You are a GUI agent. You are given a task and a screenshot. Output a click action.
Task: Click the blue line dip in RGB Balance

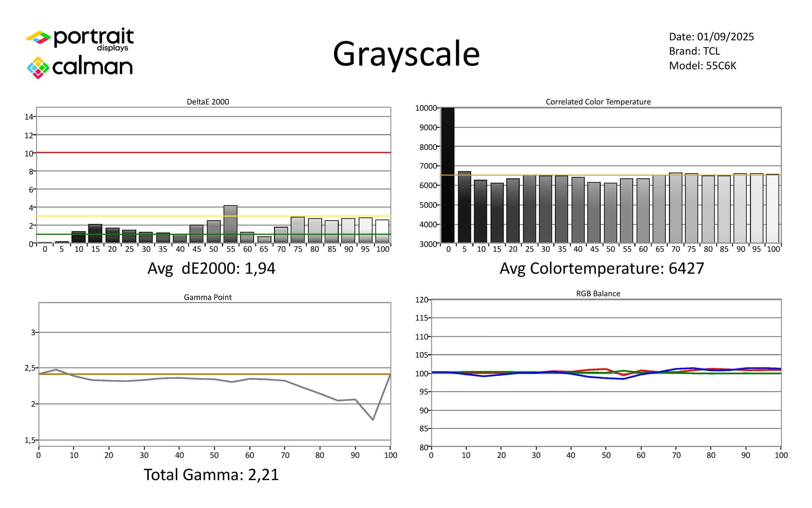point(623,379)
